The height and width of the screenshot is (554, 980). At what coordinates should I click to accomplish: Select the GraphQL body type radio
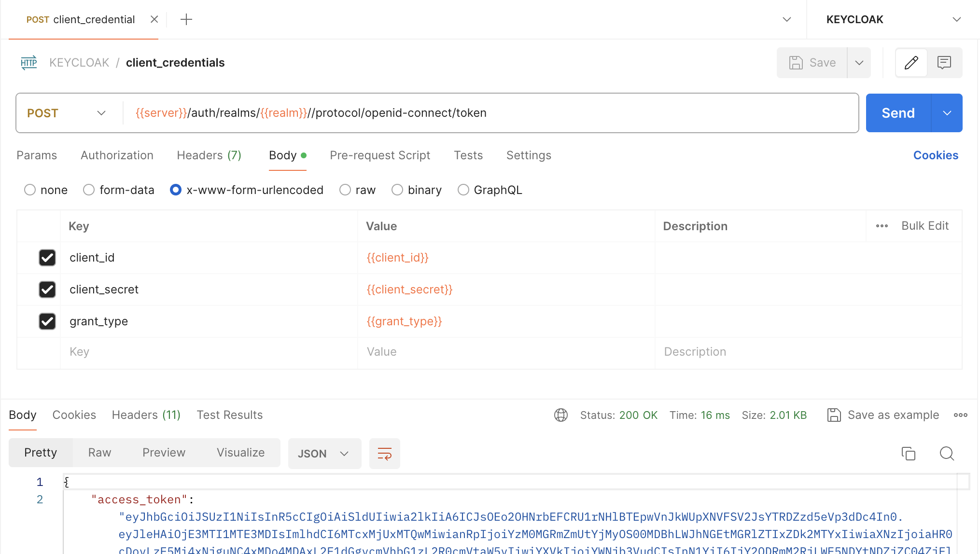tap(463, 190)
